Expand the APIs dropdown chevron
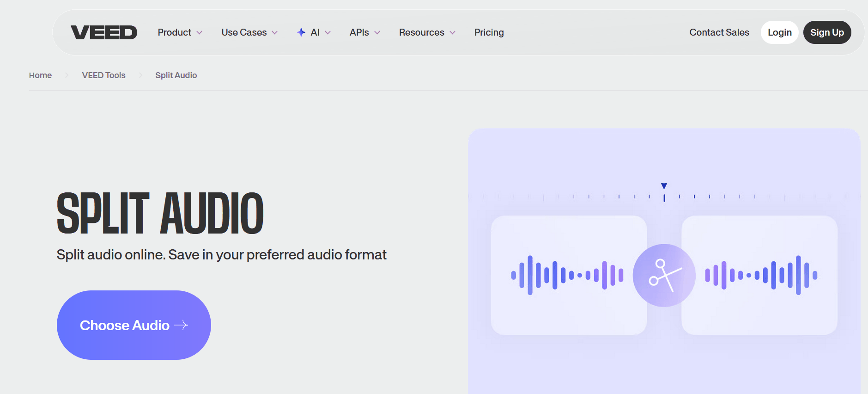This screenshot has height=394, width=868. (x=377, y=32)
